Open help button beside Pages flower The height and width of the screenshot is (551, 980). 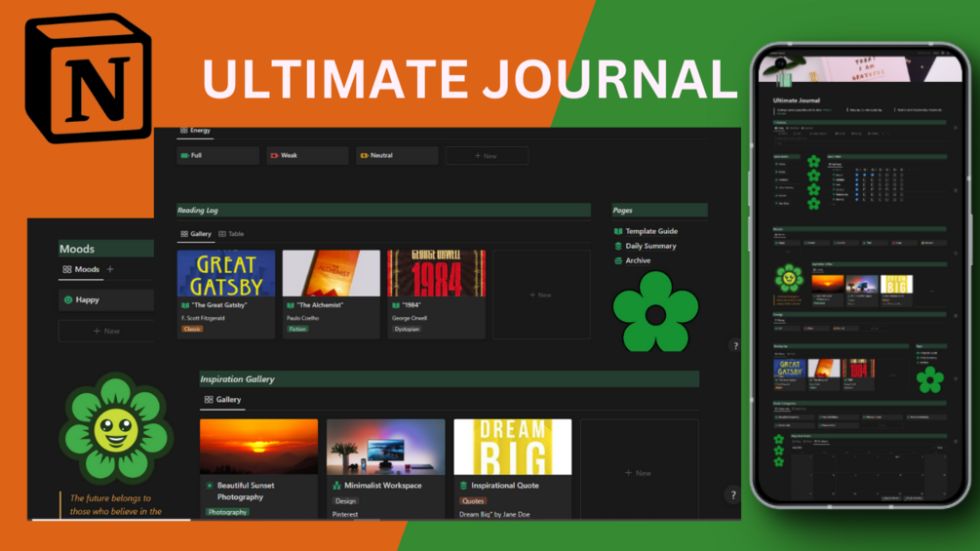tap(735, 346)
